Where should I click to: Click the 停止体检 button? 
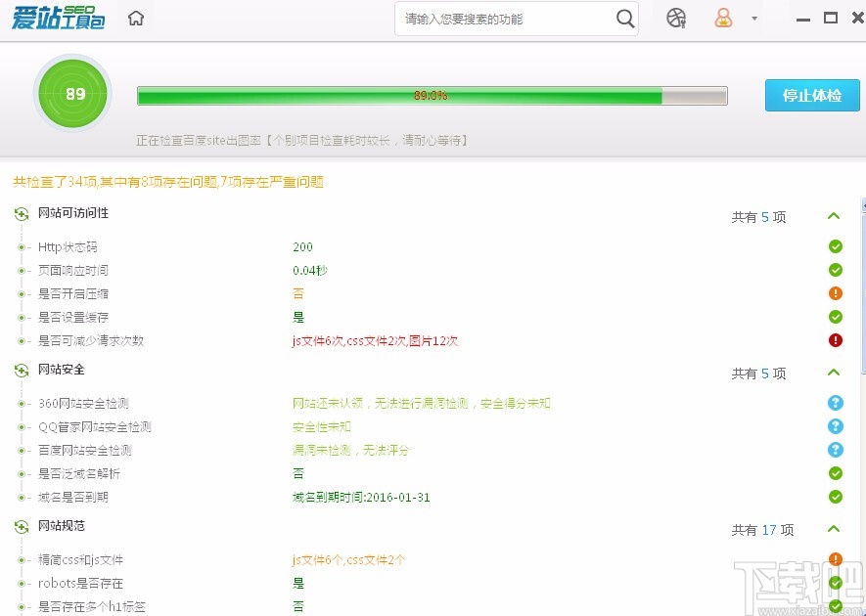(811, 95)
